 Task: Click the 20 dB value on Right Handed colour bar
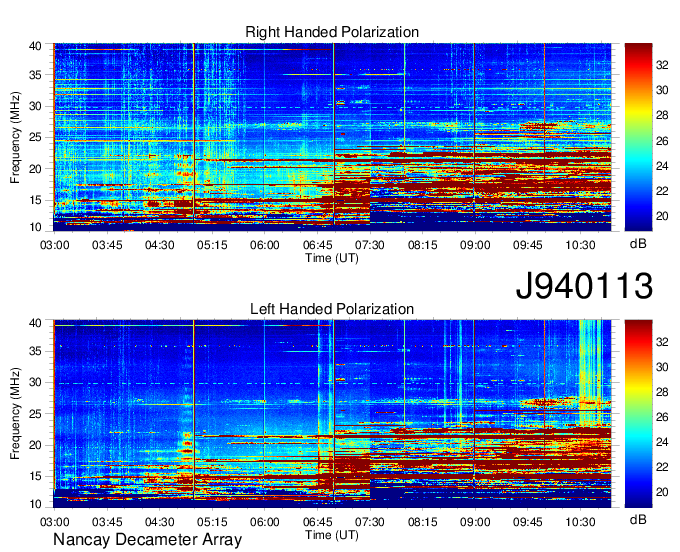pyautogui.click(x=662, y=216)
